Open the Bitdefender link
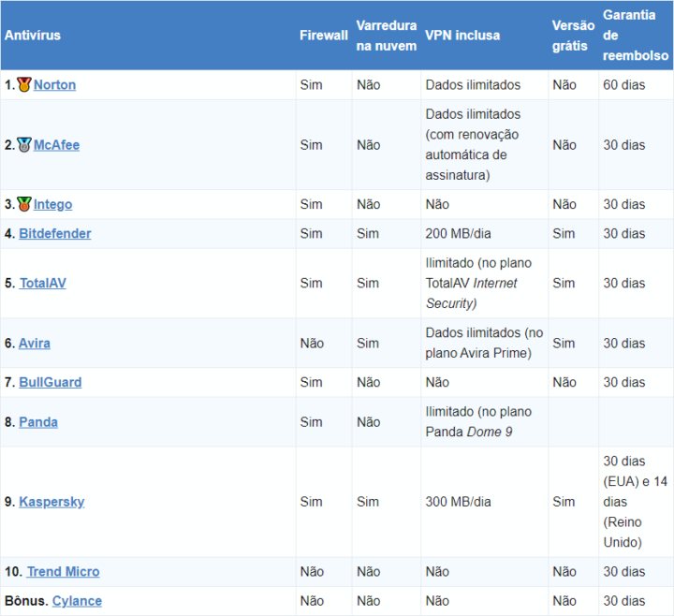Viewport: 674px width, 616px height. click(x=55, y=233)
